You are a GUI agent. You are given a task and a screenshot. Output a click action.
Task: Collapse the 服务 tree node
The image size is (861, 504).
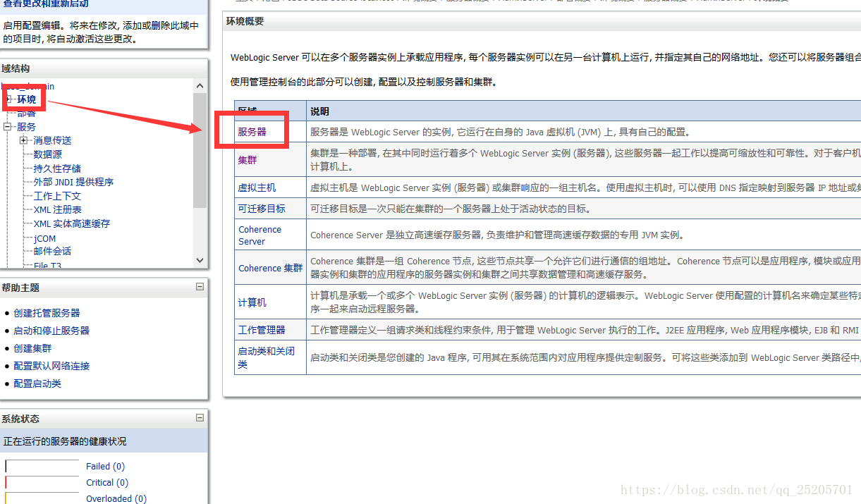point(8,127)
